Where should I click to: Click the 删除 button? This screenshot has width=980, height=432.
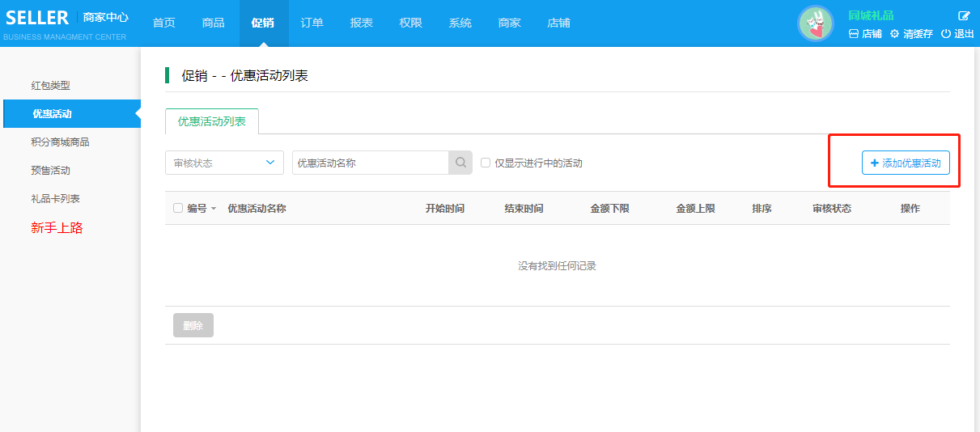click(x=193, y=325)
